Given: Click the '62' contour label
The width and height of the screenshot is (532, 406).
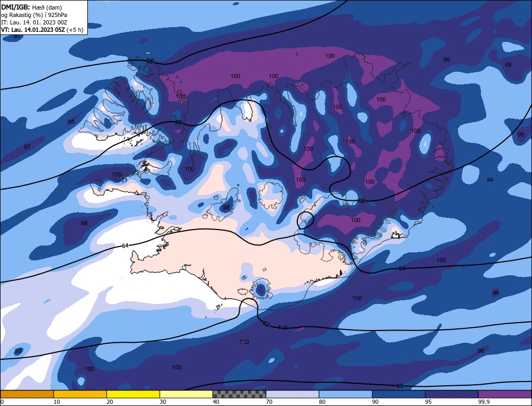Looking at the screenshot, I should tap(267, 324).
